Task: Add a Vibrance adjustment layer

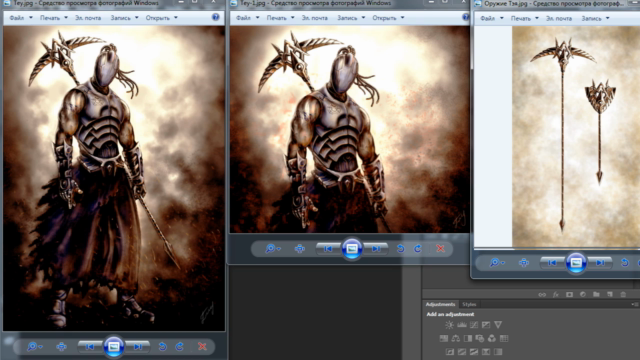Action: point(498,325)
